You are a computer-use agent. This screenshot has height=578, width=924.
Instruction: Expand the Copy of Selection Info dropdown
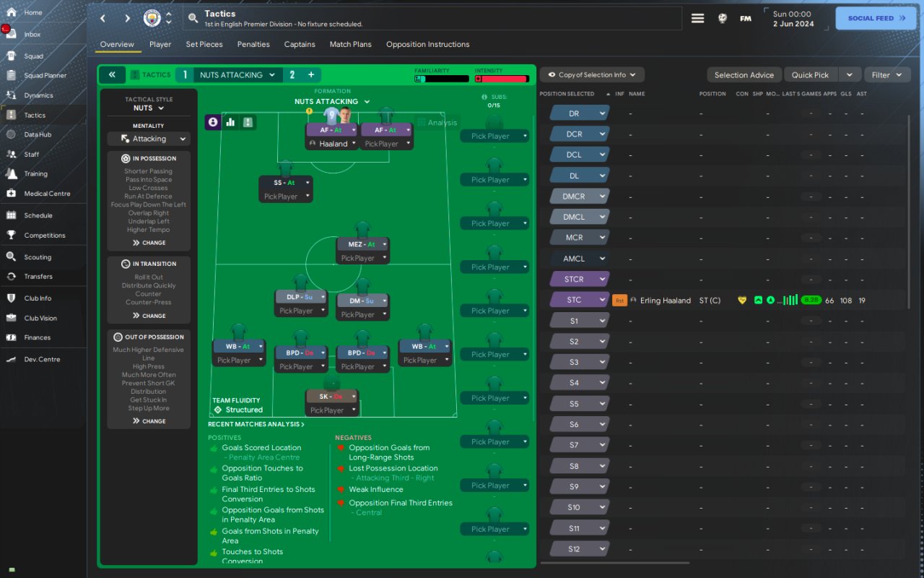(592, 74)
